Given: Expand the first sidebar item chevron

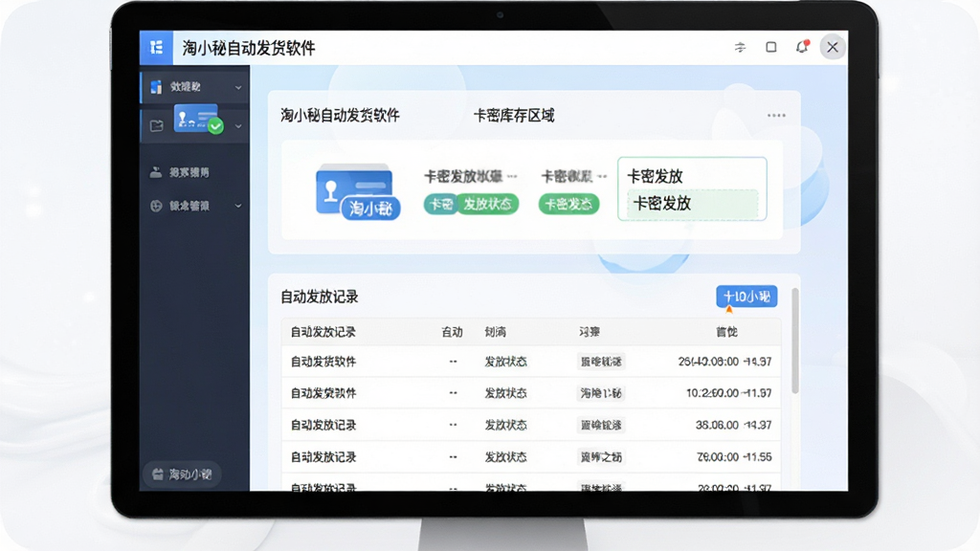Looking at the screenshot, I should [238, 87].
